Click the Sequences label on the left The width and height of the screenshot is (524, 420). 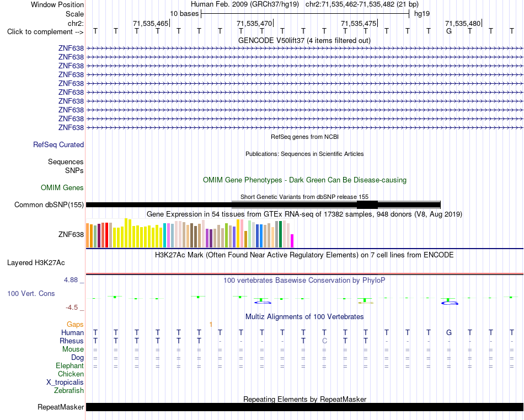[x=66, y=161]
